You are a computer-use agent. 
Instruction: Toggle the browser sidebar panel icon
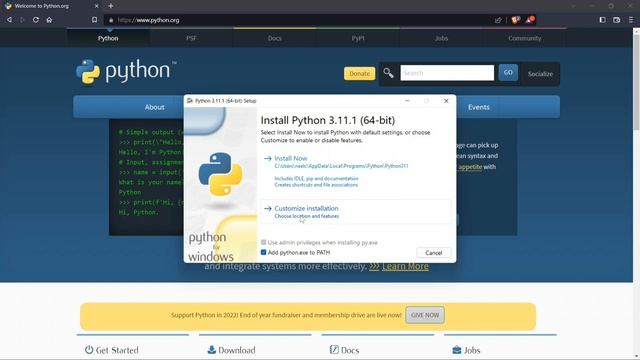(x=602, y=20)
